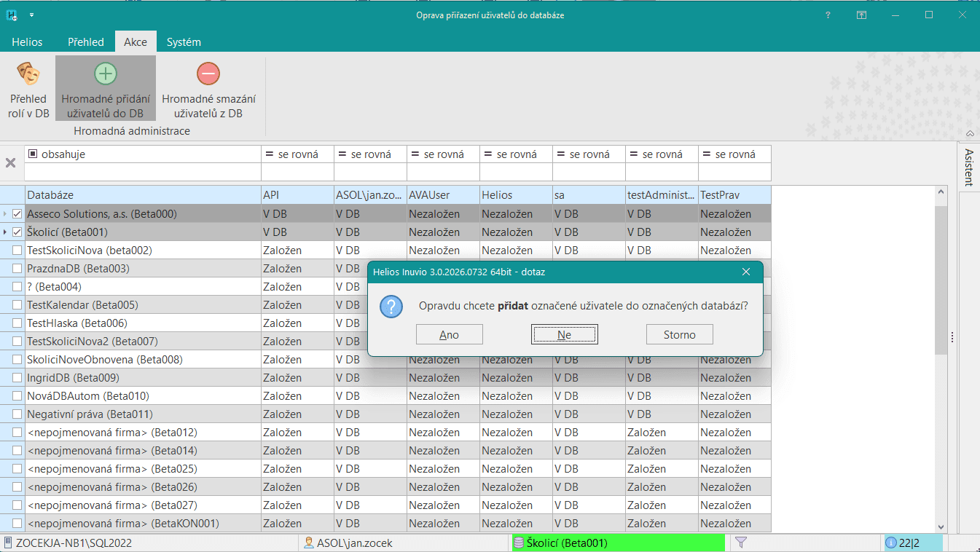Clear filter row with X icon

pyautogui.click(x=11, y=163)
